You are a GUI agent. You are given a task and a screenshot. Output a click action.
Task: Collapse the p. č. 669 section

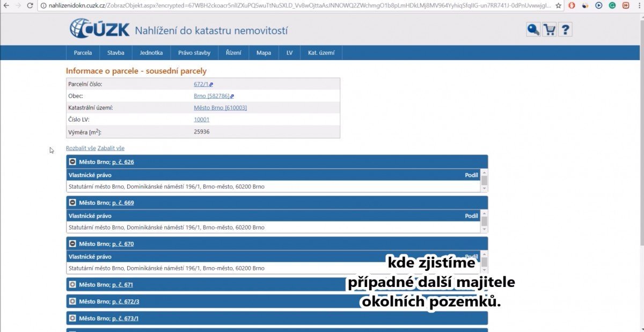click(x=72, y=203)
